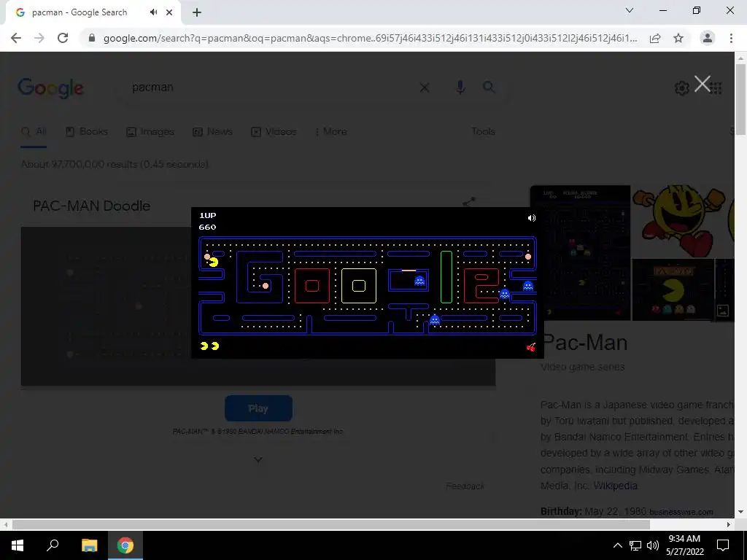Screen dimensions: 747x560
Task: Reload the page with the refresh icon
Action: click(63, 38)
